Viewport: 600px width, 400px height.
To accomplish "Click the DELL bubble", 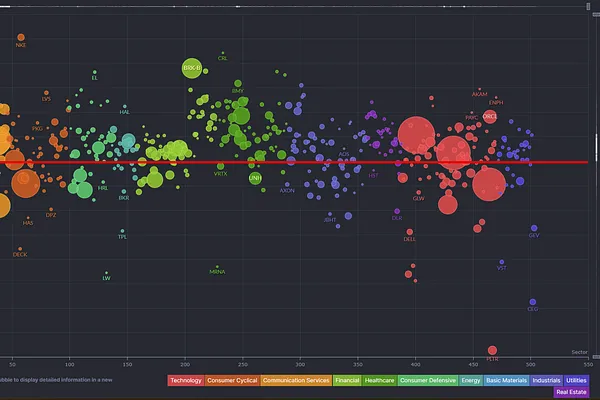I will click(x=409, y=232).
